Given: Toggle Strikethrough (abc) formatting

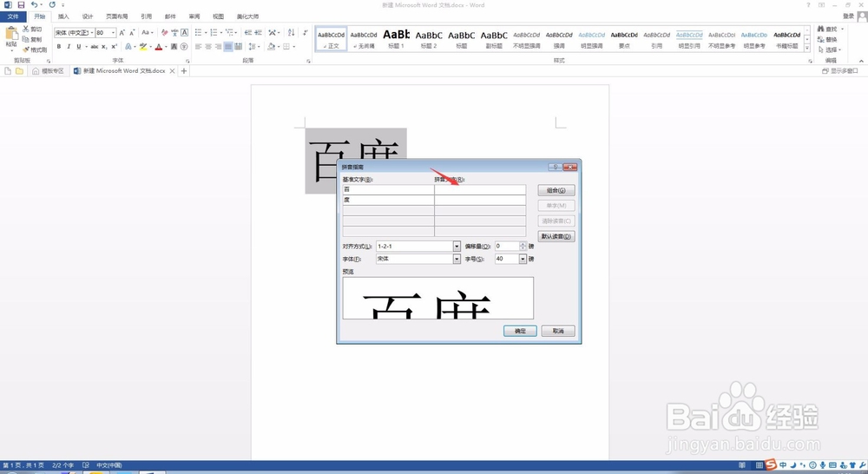Looking at the screenshot, I should tap(95, 47).
